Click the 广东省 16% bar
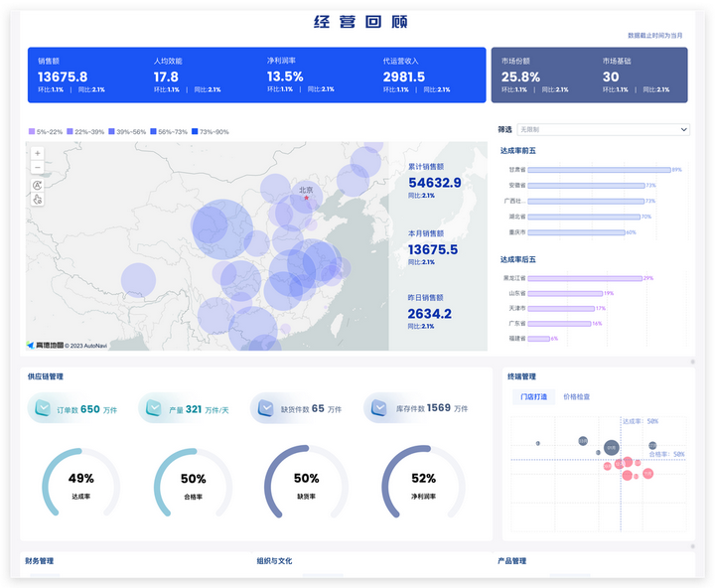The image size is (715, 588). (x=559, y=324)
